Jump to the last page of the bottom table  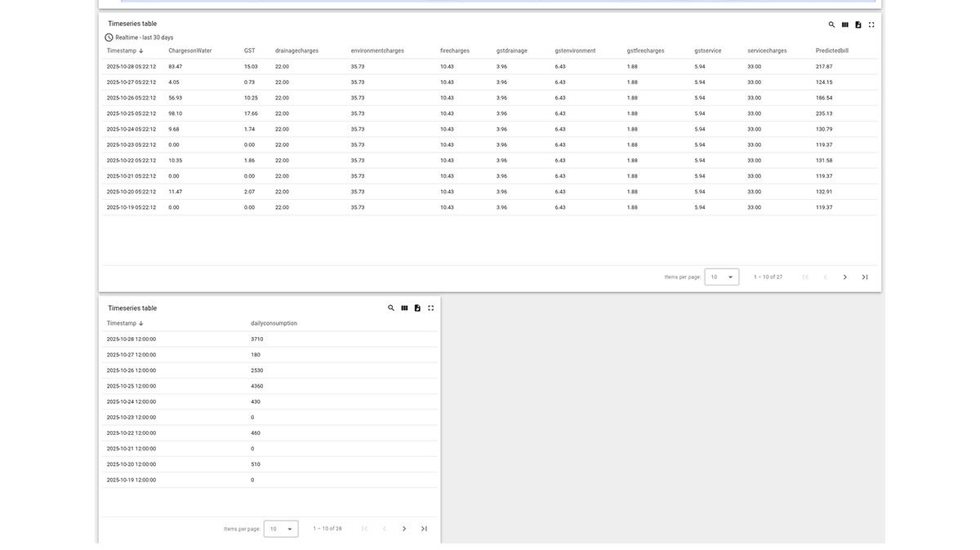coord(423,527)
